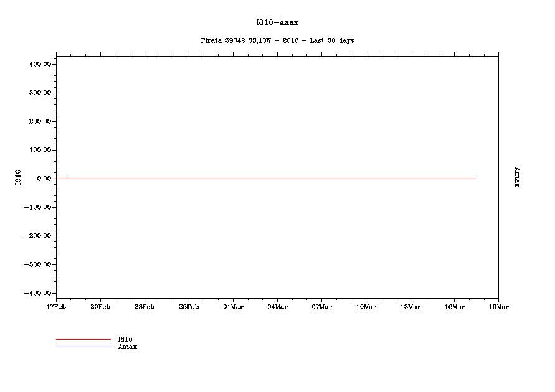555x392 pixels.
Task: Click the 200.00 y-axis tick label
Action: pyautogui.click(x=39, y=121)
